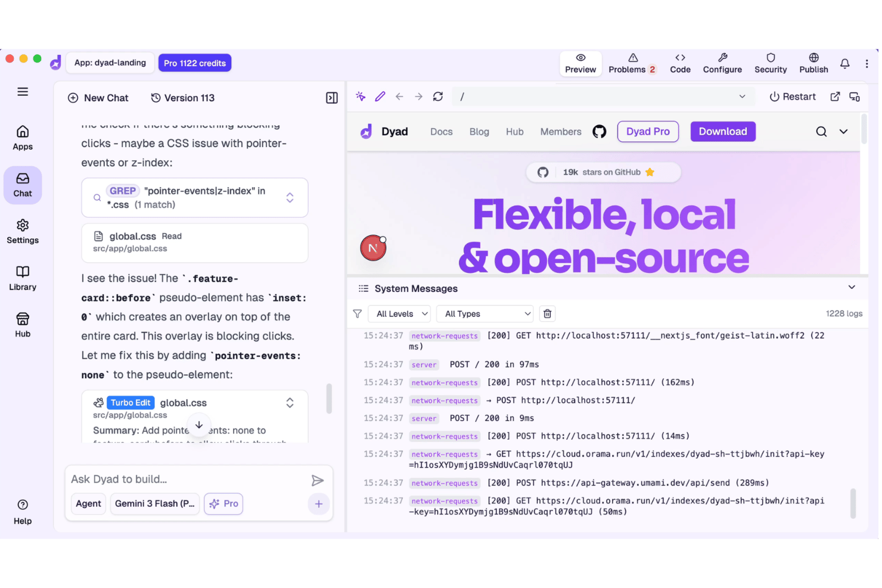Switch to the Problems tab

click(x=632, y=63)
